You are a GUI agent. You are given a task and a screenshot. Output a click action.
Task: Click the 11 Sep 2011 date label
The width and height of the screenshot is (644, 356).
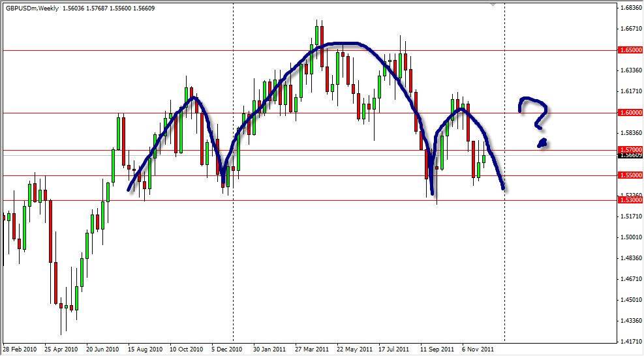(437, 349)
